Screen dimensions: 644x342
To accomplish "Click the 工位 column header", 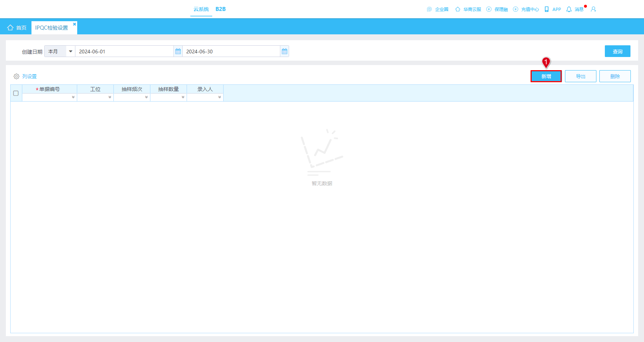I will coord(96,89).
